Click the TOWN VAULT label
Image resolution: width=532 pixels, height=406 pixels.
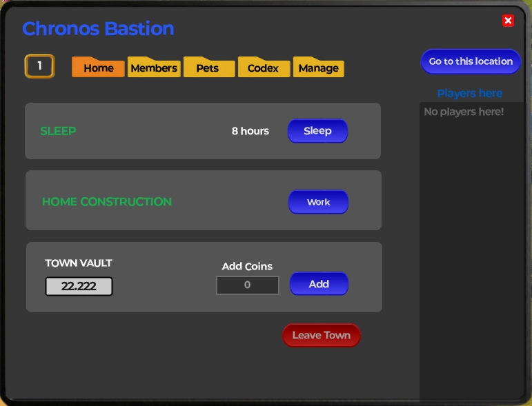(x=79, y=263)
